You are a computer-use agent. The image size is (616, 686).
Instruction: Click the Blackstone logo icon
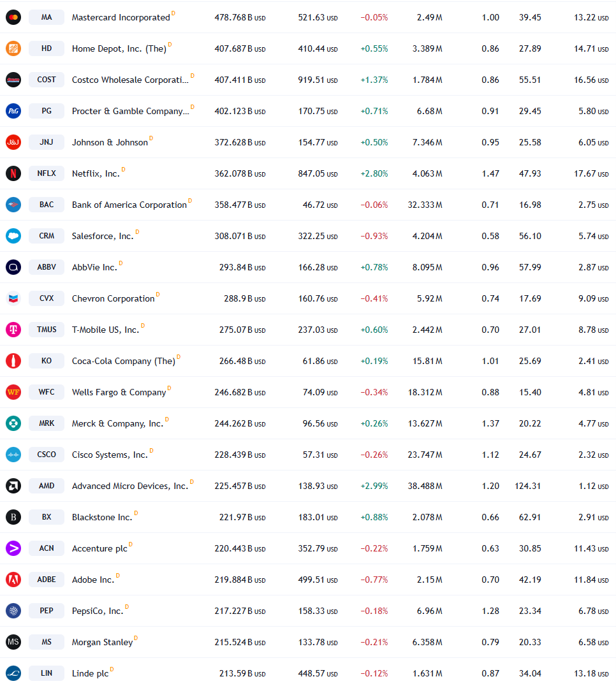tap(13, 517)
